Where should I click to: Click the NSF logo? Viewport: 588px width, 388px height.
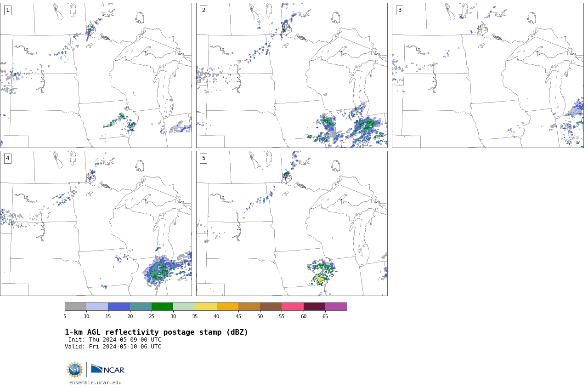click(74, 370)
